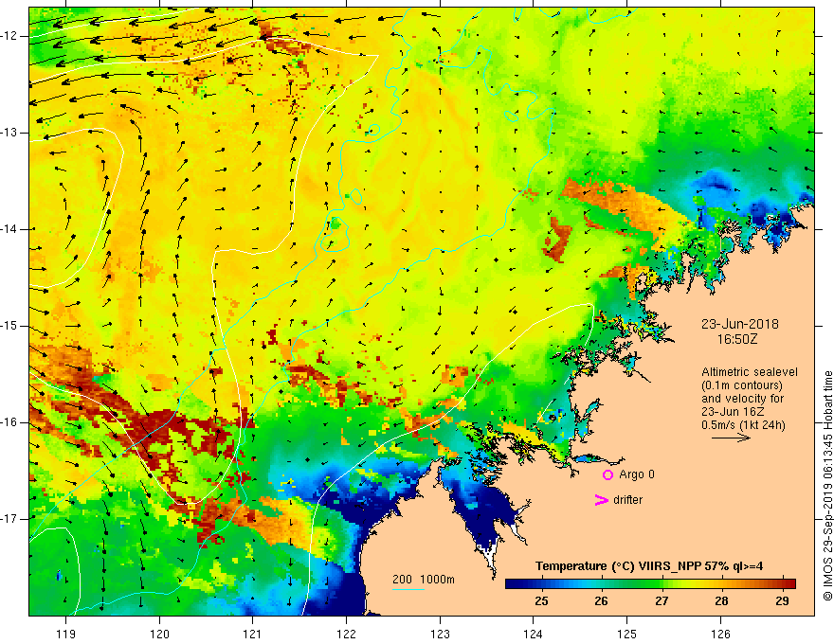Click the magenta drifter arrow symbol
Image resolution: width=834 pixels, height=644 pixels.
tap(601, 500)
